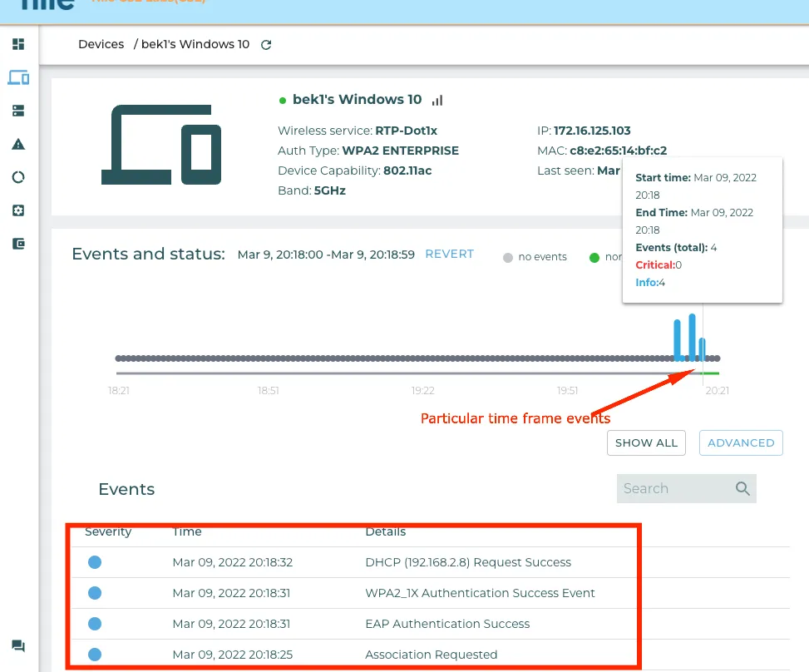Screen dimensions: 809x672
Task: Click the MAC address c8:e2:65:14:bf:c2
Action: tap(618, 151)
